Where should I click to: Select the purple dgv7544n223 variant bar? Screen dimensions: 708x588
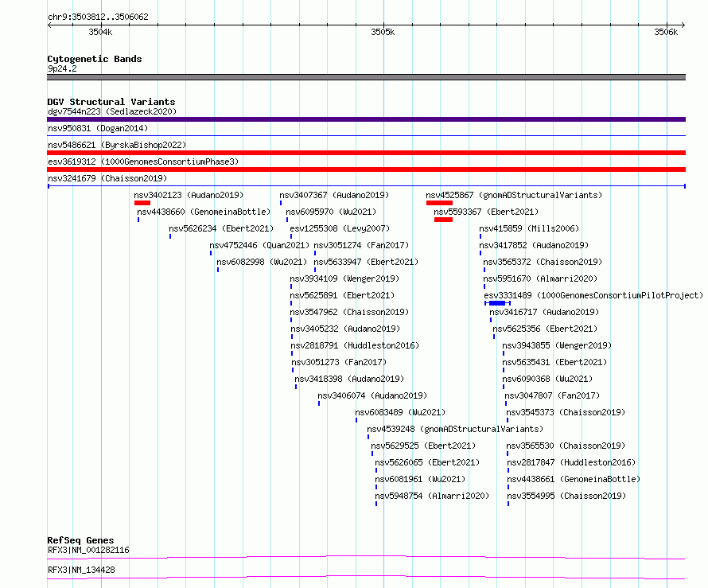pyautogui.click(x=366, y=119)
